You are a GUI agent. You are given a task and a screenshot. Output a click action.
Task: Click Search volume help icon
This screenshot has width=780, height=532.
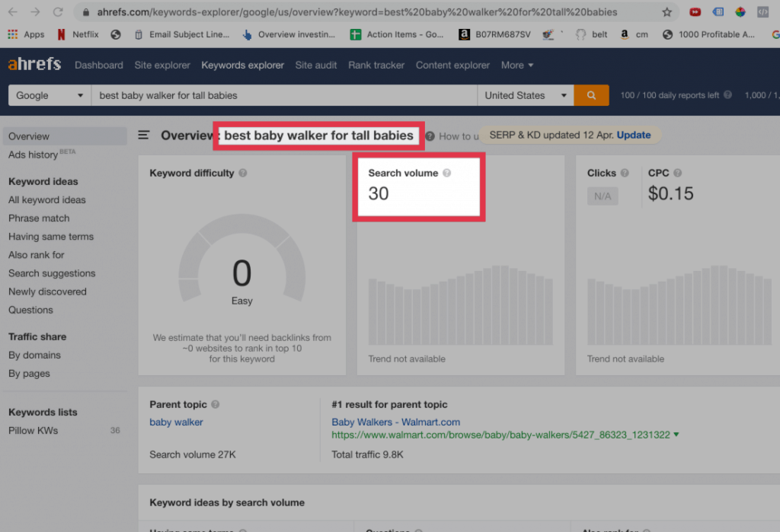(446, 173)
